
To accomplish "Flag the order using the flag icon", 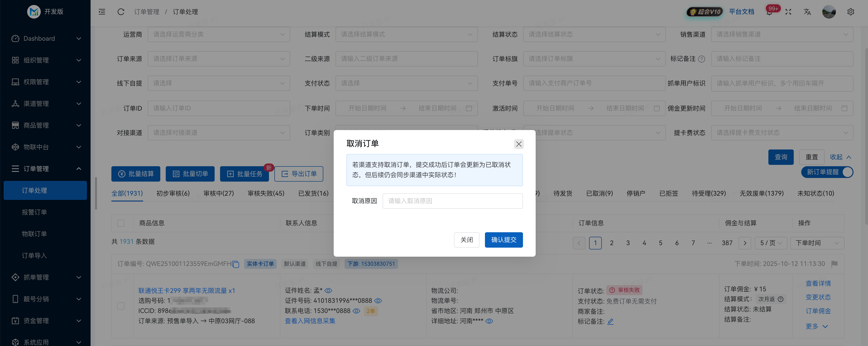I will (x=835, y=264).
